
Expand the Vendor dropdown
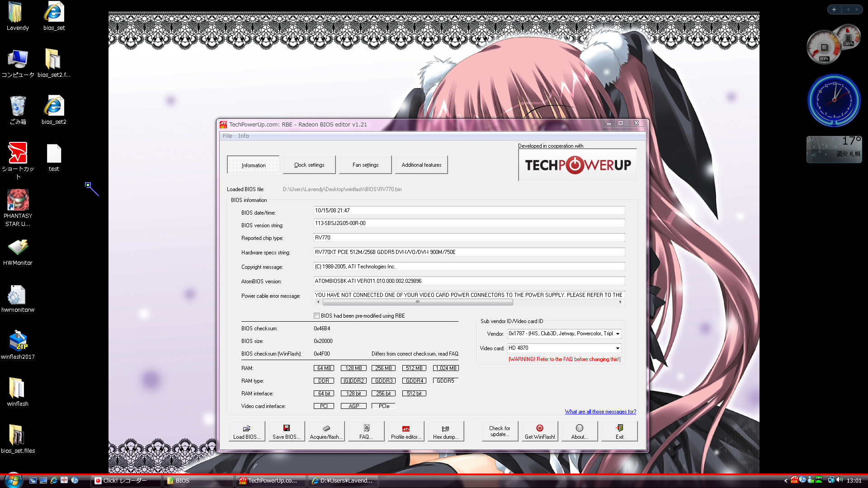click(618, 334)
